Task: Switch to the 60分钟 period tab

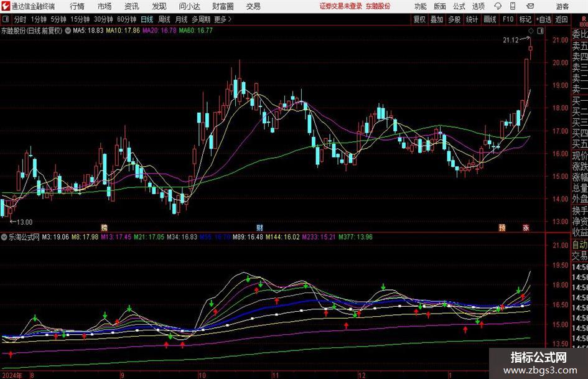Action: 127,19
